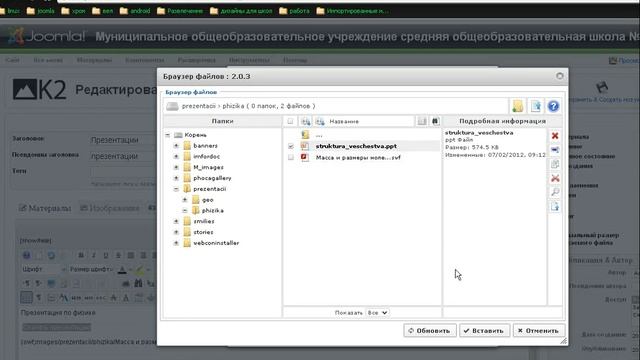Collapse the prezentacii folder

pos(176,189)
